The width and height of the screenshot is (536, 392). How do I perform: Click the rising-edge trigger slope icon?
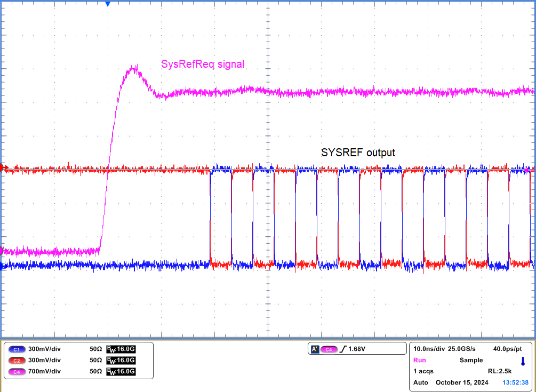pyautogui.click(x=345, y=348)
